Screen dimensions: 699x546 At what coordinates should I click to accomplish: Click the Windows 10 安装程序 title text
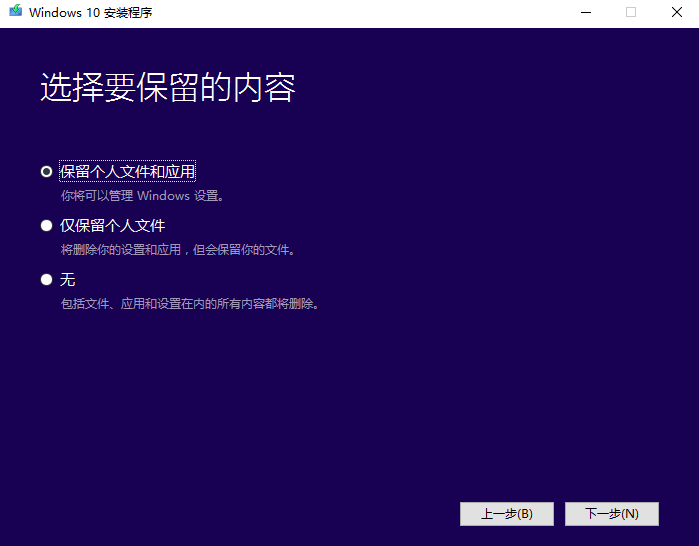click(x=91, y=13)
